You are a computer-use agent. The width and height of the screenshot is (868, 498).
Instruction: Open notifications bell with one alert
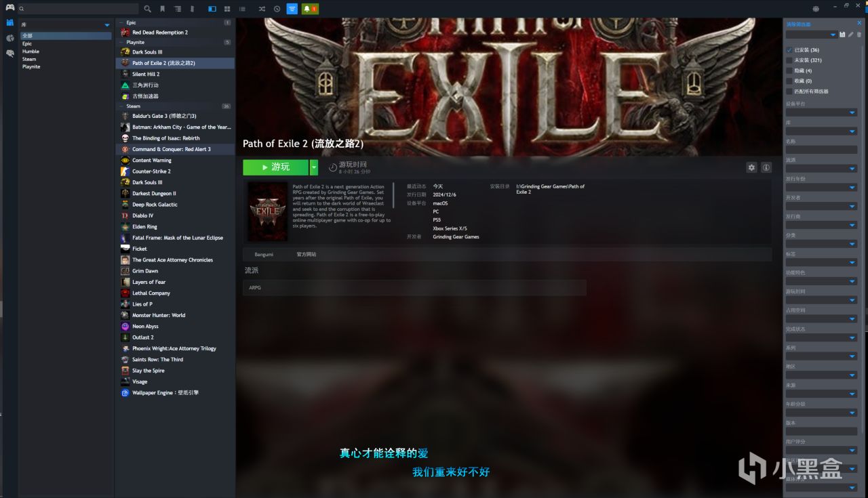pyautogui.click(x=310, y=9)
